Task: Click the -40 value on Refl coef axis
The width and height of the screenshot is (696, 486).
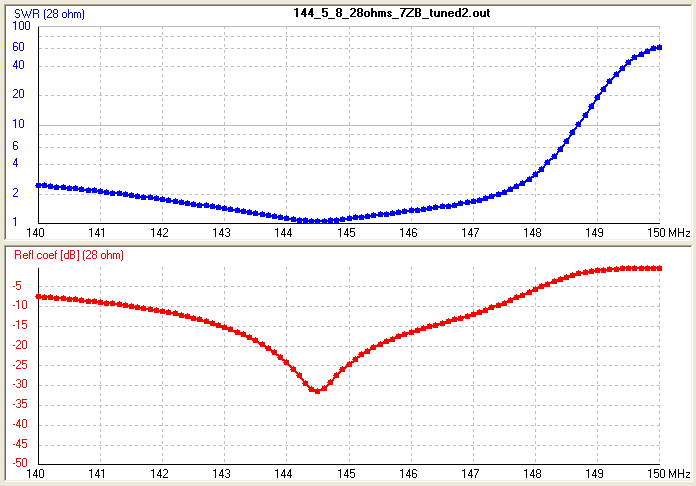Action: coord(20,424)
